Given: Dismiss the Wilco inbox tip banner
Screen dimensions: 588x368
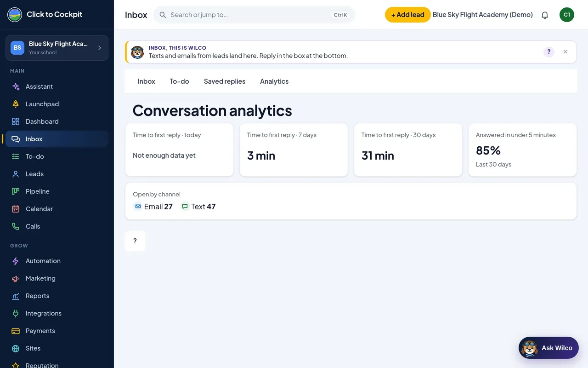Looking at the screenshot, I should coord(565,52).
